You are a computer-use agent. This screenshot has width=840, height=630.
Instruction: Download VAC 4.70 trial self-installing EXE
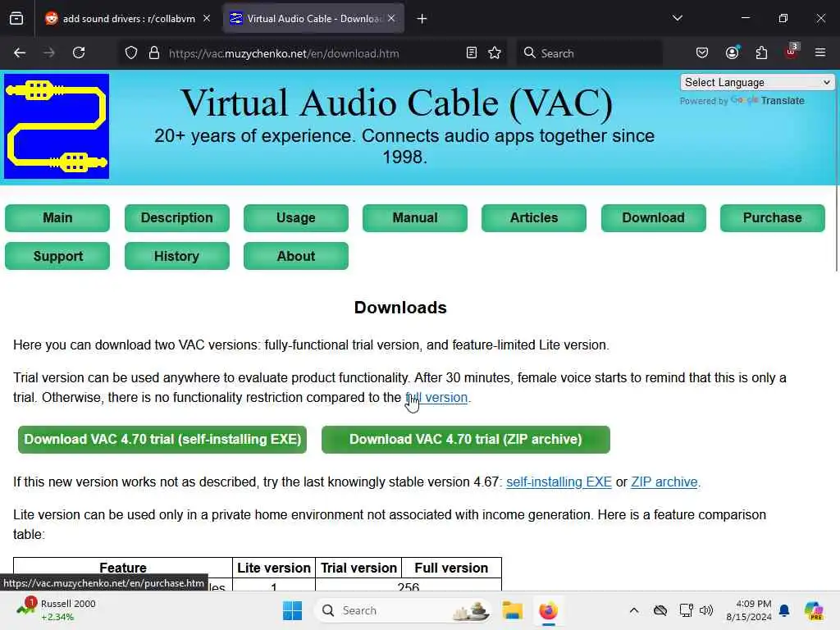coord(162,440)
